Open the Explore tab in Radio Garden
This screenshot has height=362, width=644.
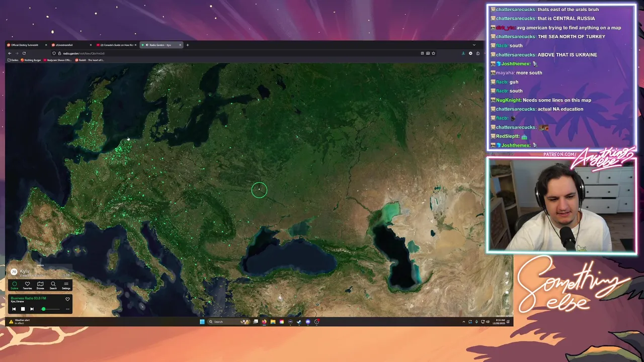(x=15, y=285)
